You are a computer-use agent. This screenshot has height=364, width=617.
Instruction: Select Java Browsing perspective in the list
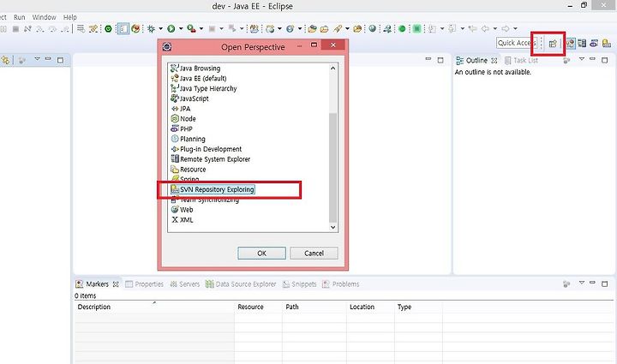pos(195,69)
